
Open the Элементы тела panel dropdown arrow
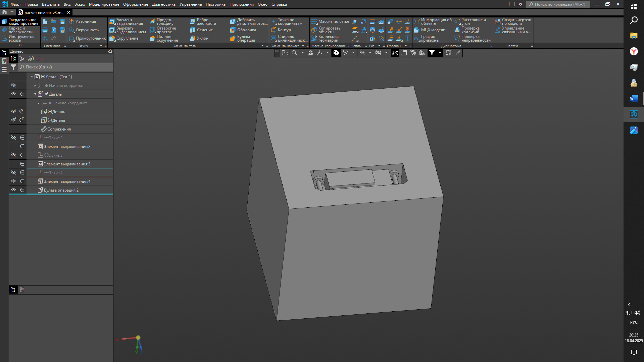click(x=262, y=46)
